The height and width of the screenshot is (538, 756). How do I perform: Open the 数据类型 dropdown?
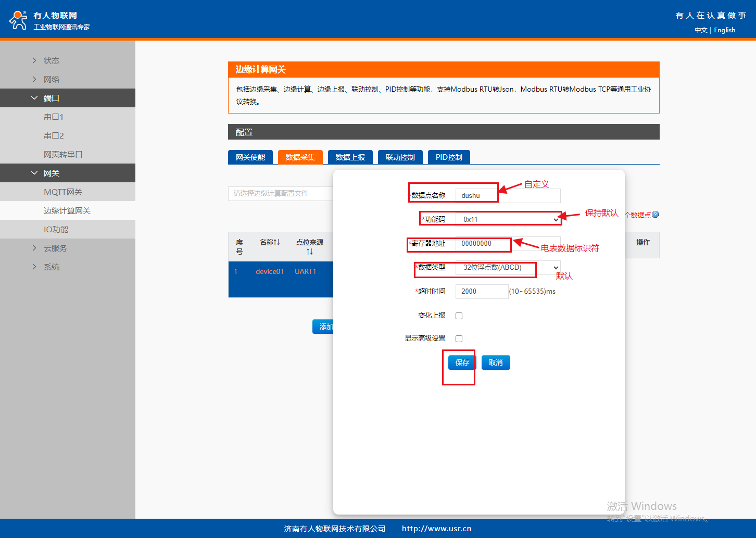[x=508, y=267]
